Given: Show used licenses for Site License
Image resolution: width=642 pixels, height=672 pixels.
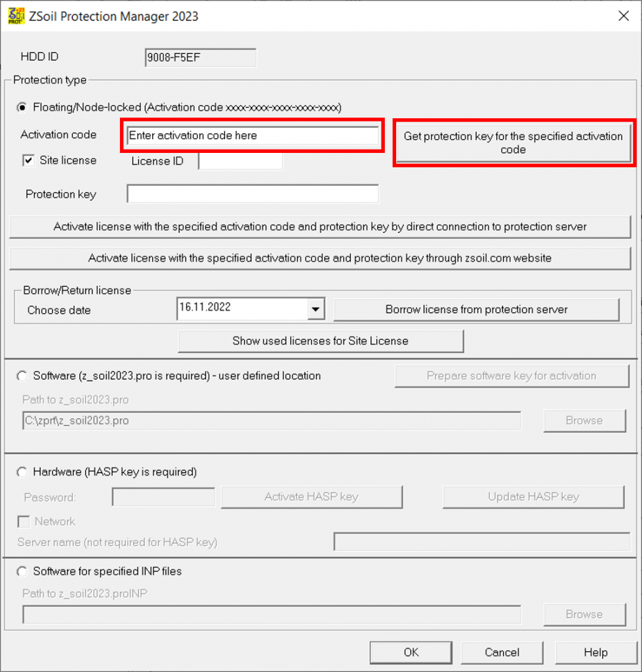Looking at the screenshot, I should point(320,341).
